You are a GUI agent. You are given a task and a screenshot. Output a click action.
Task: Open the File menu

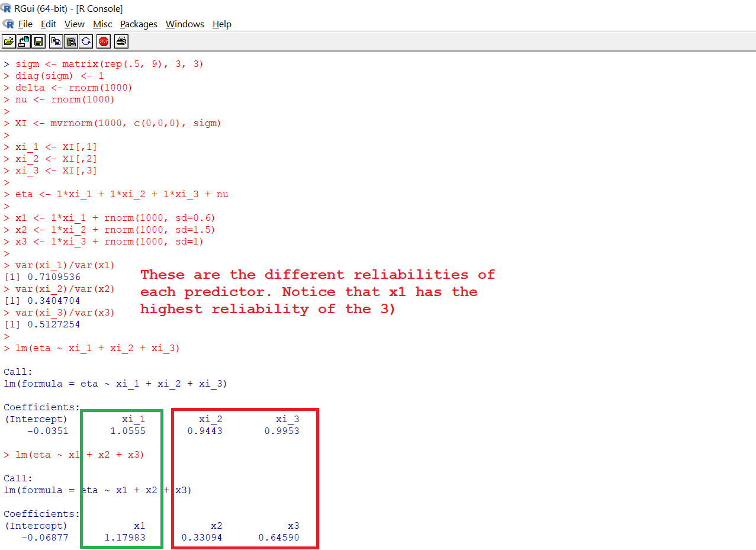tap(25, 24)
